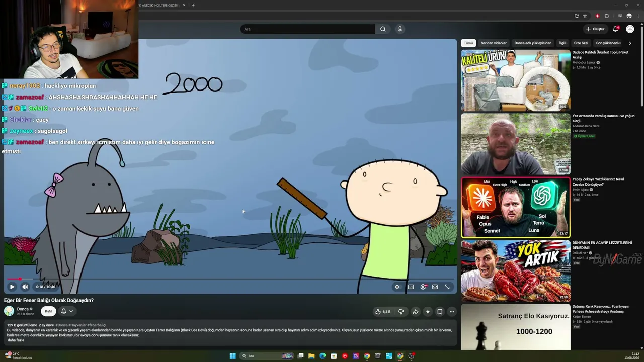Click the Oluştur create button

[595, 29]
